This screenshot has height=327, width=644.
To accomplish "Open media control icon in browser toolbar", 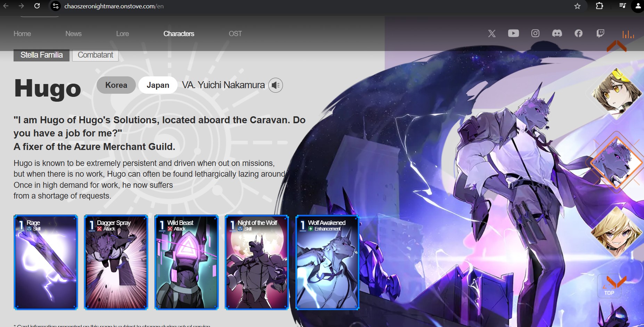I will click(622, 6).
